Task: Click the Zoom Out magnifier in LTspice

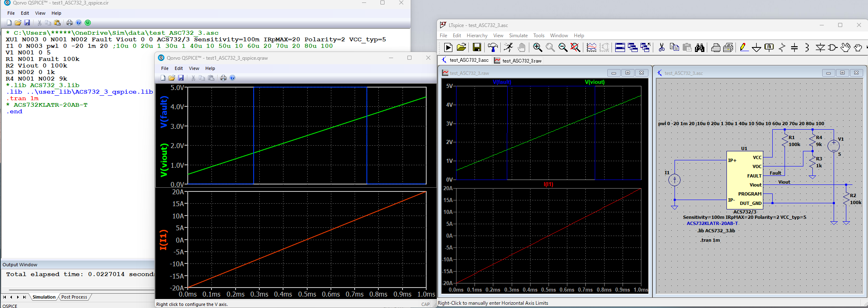Action: tap(563, 47)
